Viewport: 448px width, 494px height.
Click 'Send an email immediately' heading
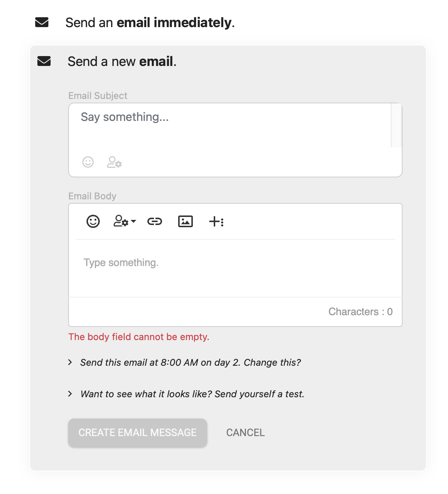click(150, 23)
